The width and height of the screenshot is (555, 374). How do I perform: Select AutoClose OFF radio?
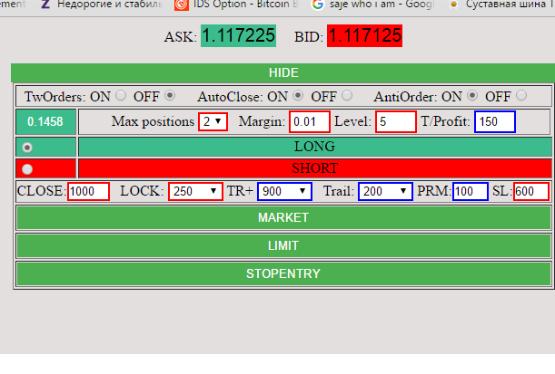point(347,96)
